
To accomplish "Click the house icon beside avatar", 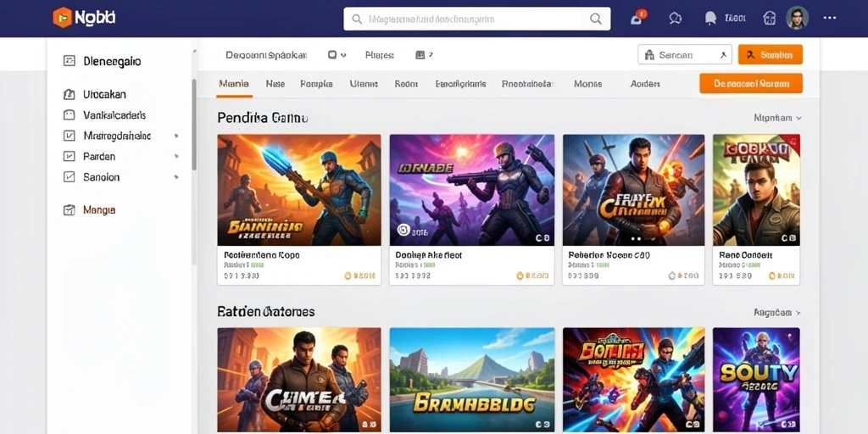I will pyautogui.click(x=769, y=19).
